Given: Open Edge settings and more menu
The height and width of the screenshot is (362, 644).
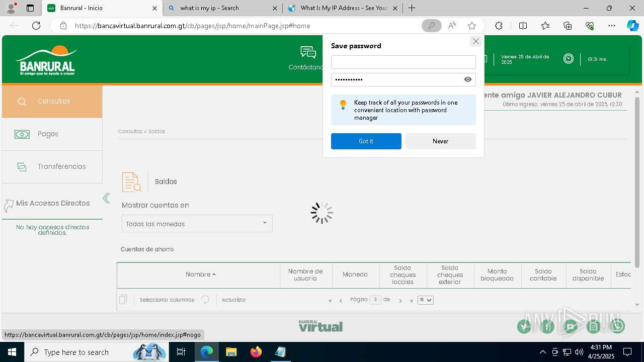Looking at the screenshot, I should point(612,26).
